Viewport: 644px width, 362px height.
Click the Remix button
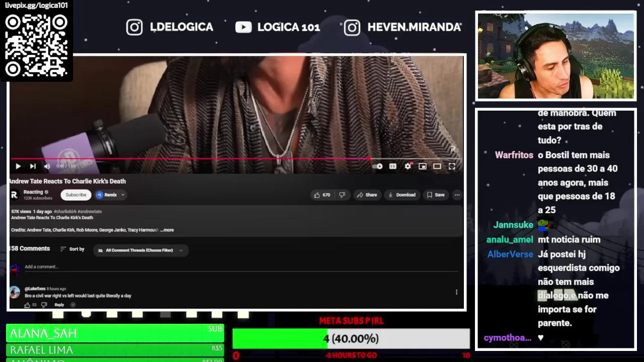tap(107, 195)
